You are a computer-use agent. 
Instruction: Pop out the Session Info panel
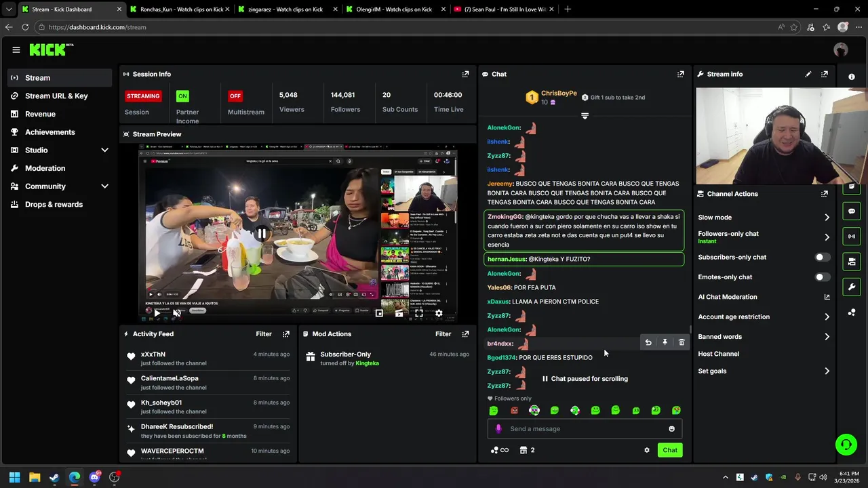coord(465,75)
